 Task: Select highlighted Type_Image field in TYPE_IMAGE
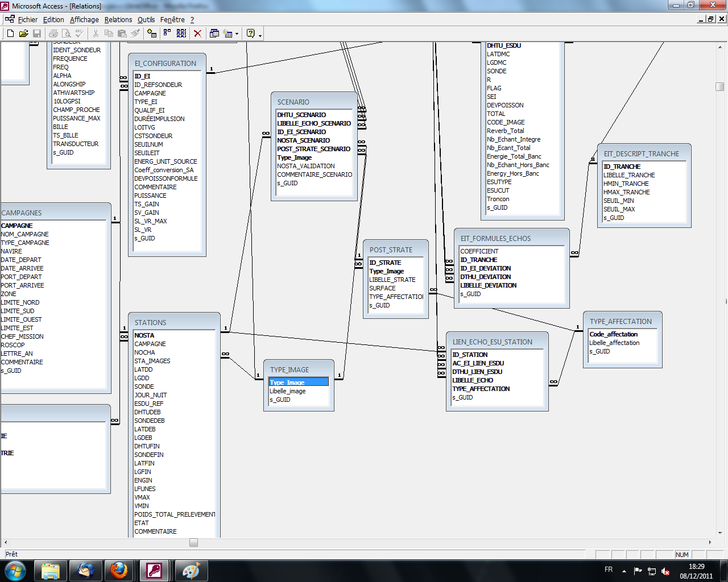299,383
